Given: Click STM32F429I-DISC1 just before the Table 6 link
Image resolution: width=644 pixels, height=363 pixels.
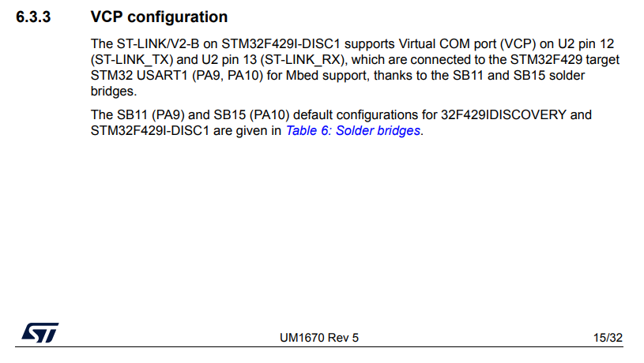Looking at the screenshot, I should click(x=145, y=131).
